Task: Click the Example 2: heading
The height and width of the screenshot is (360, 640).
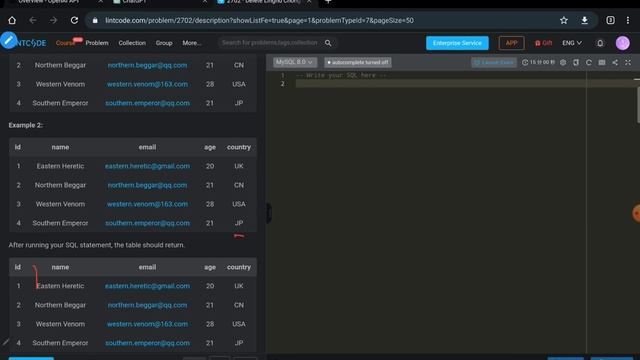Action: [26, 125]
